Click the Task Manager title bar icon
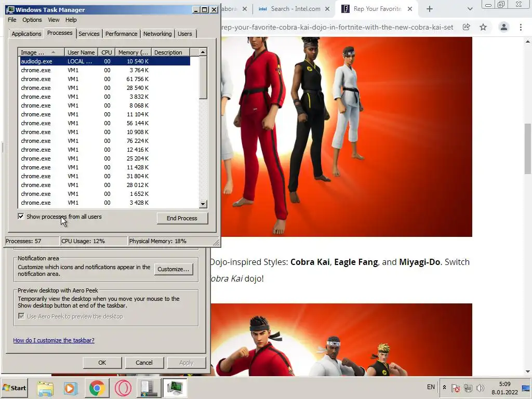 [10, 9]
